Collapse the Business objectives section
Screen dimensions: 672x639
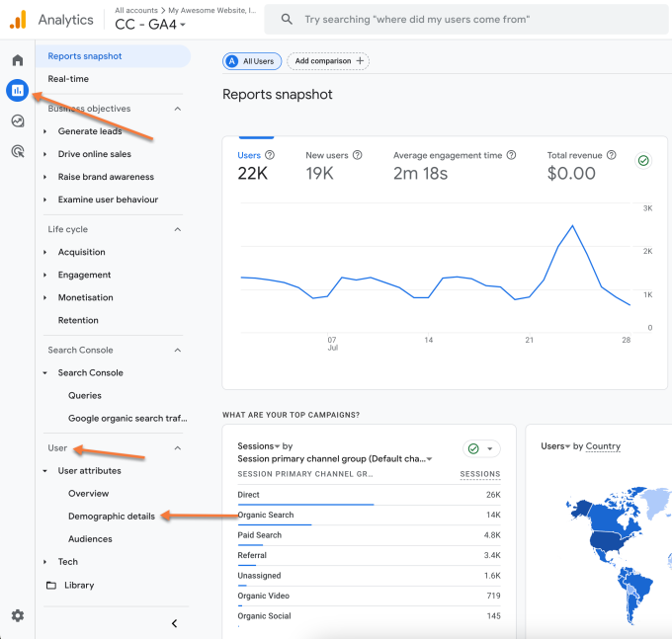(178, 109)
